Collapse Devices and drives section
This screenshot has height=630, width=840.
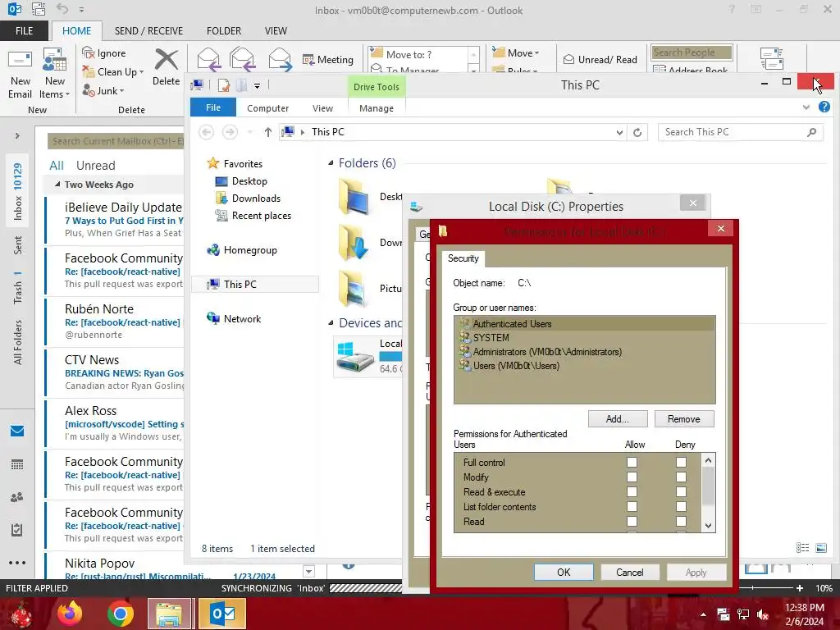(x=331, y=323)
